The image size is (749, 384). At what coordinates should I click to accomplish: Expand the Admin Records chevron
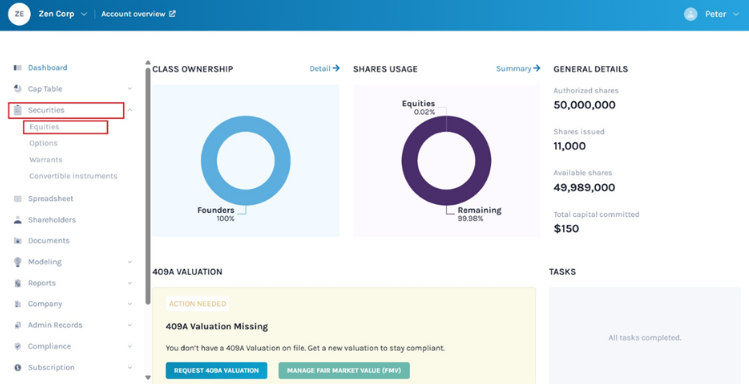(130, 325)
